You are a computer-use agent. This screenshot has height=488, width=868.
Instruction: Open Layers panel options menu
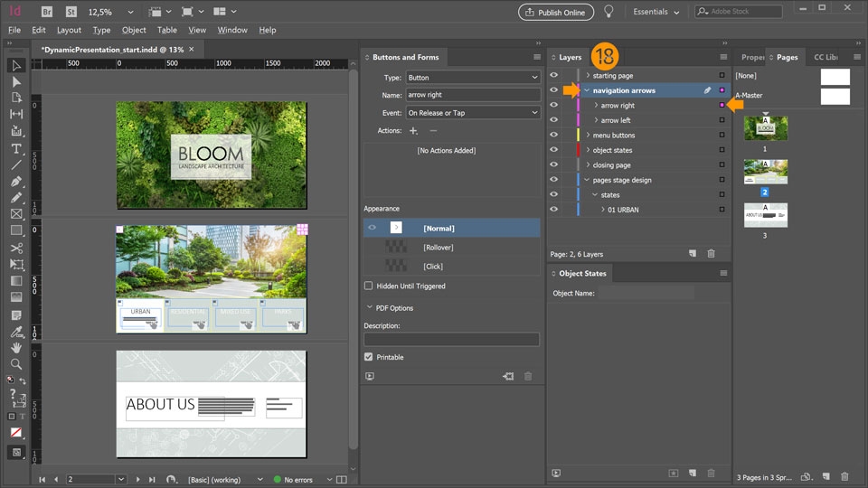click(723, 57)
